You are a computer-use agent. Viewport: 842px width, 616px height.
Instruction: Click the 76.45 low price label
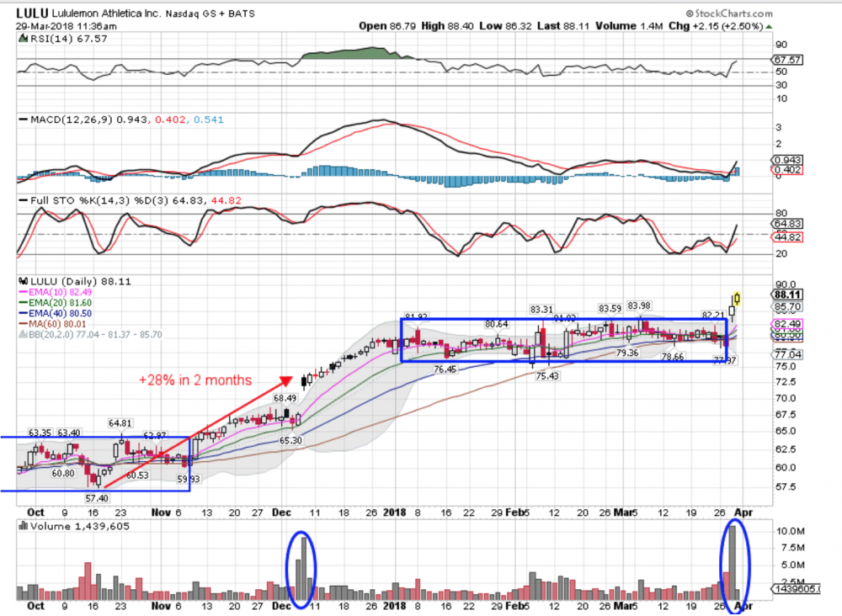[445, 369]
